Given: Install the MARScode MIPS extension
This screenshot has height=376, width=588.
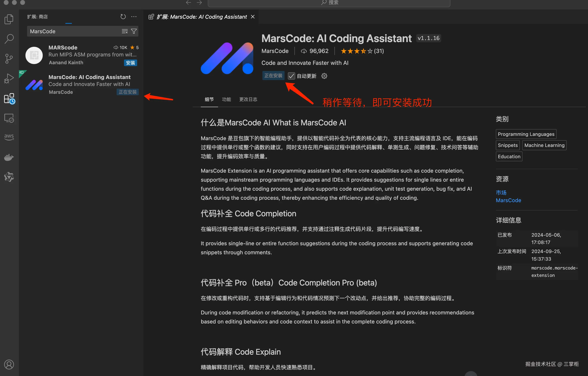Looking at the screenshot, I should (x=130, y=63).
